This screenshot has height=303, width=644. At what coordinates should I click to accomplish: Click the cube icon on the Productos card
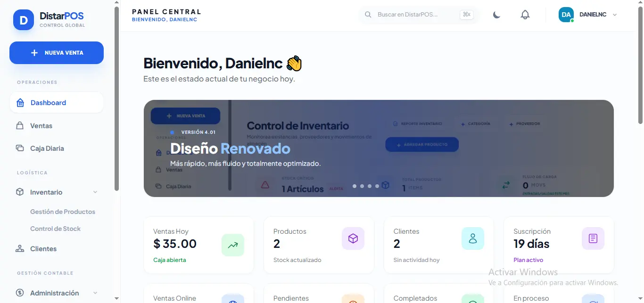click(x=353, y=238)
